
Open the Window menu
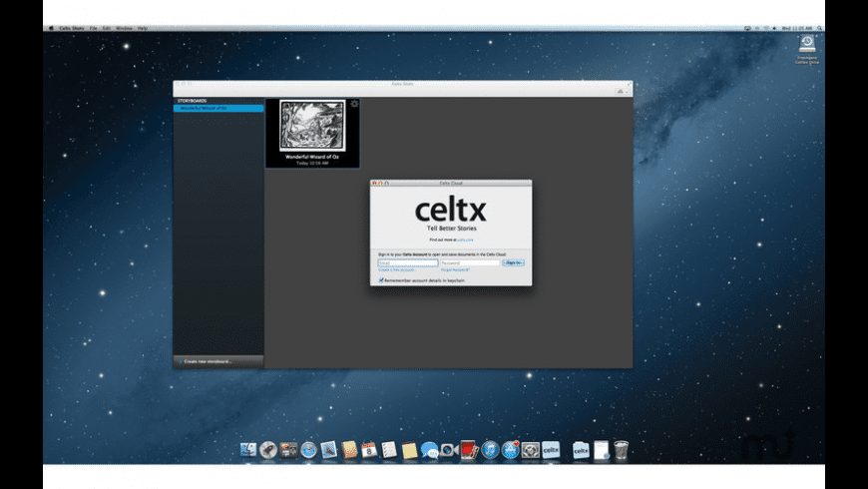(124, 28)
